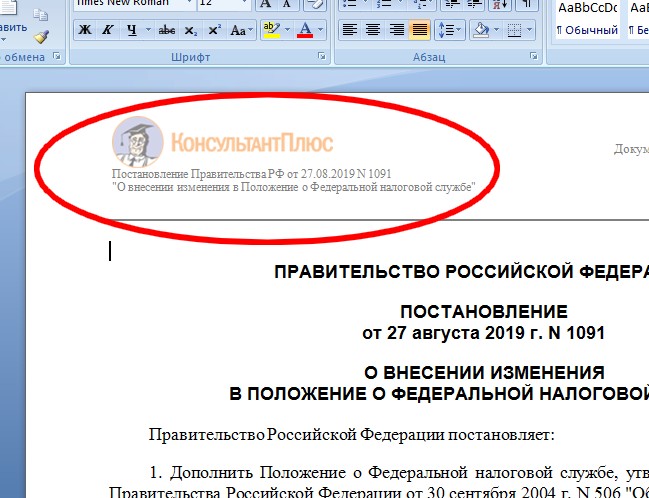This screenshot has height=498, width=649.
Task: Click the heading ПОСТАНОВЛЕНИЕ in the document
Action: click(483, 311)
